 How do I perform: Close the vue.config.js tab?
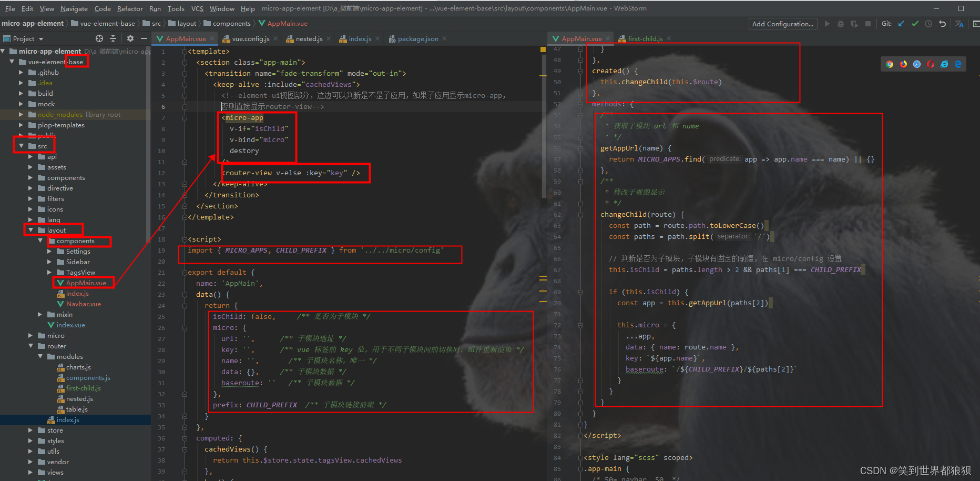pyautogui.click(x=275, y=38)
